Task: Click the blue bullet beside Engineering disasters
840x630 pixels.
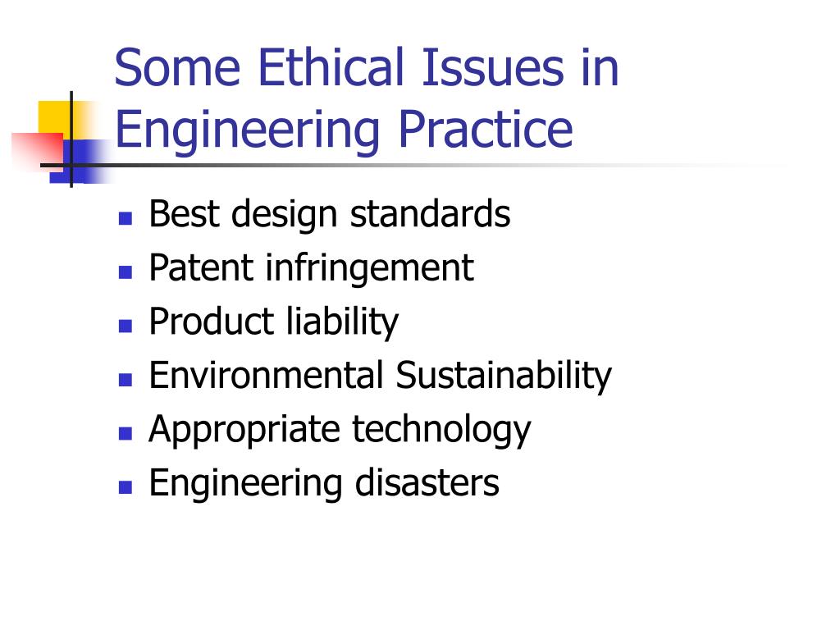Action: [x=126, y=486]
